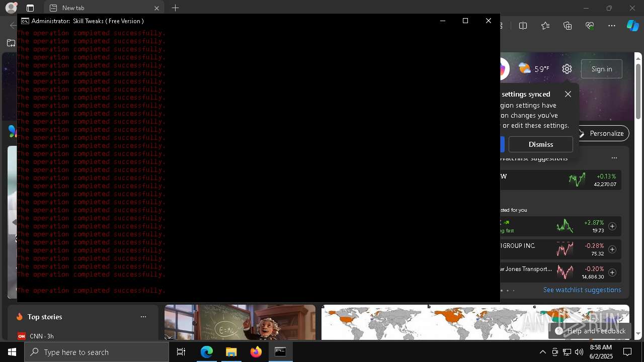Open Skill Tweaks console system menu icon
This screenshot has width=644, height=362.
[x=25, y=21]
